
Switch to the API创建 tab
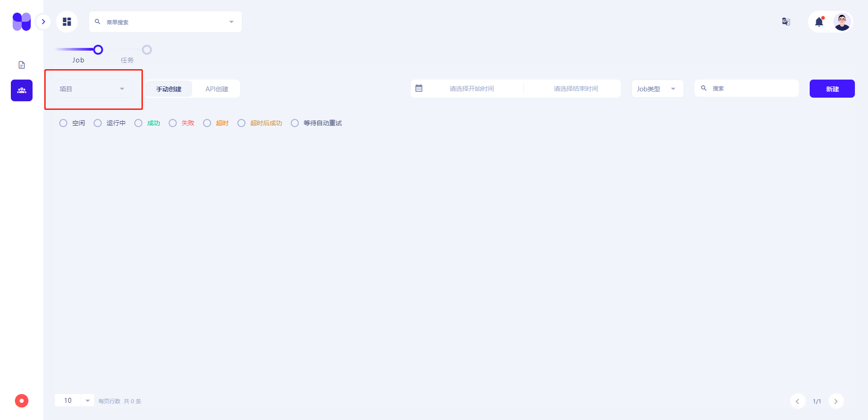click(x=217, y=89)
